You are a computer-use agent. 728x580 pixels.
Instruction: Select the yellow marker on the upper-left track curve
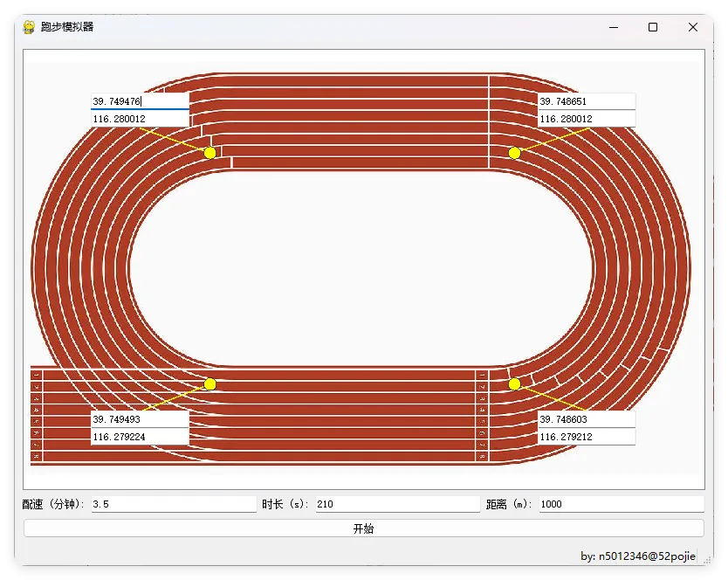click(209, 153)
